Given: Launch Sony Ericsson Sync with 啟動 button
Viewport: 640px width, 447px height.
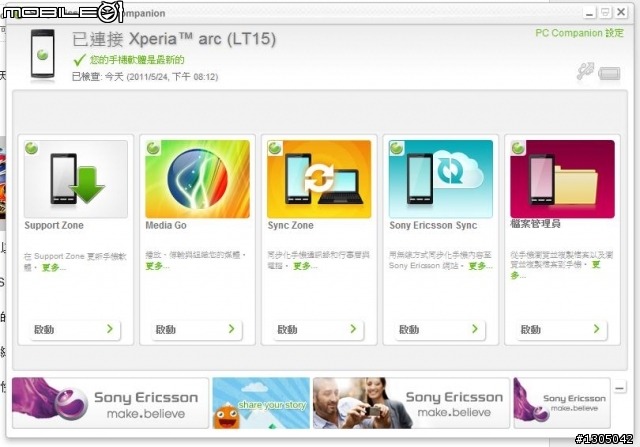Looking at the screenshot, I should tap(440, 329).
